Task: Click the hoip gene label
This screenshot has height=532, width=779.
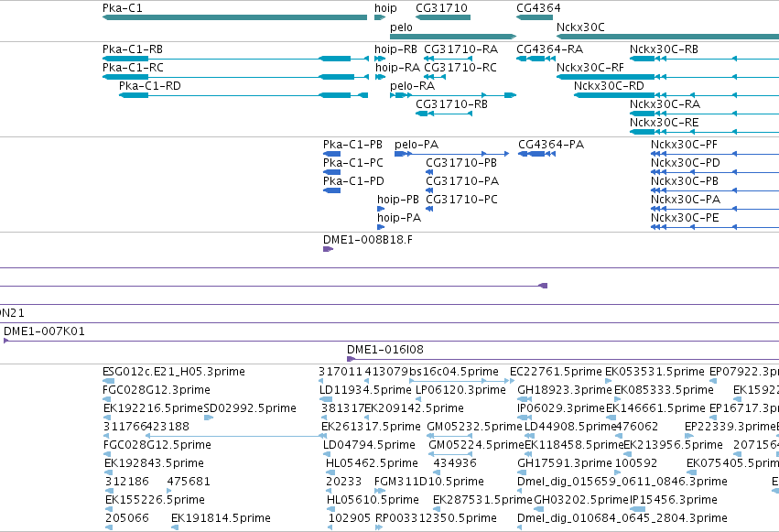Action: point(385,8)
